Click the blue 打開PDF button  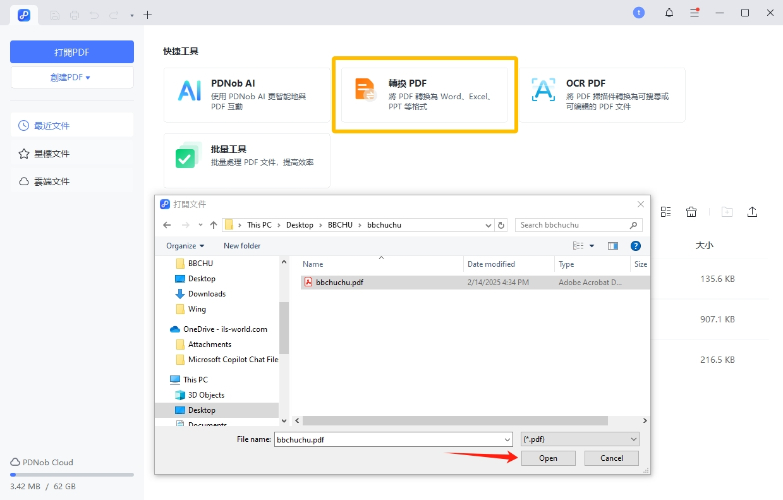72,52
